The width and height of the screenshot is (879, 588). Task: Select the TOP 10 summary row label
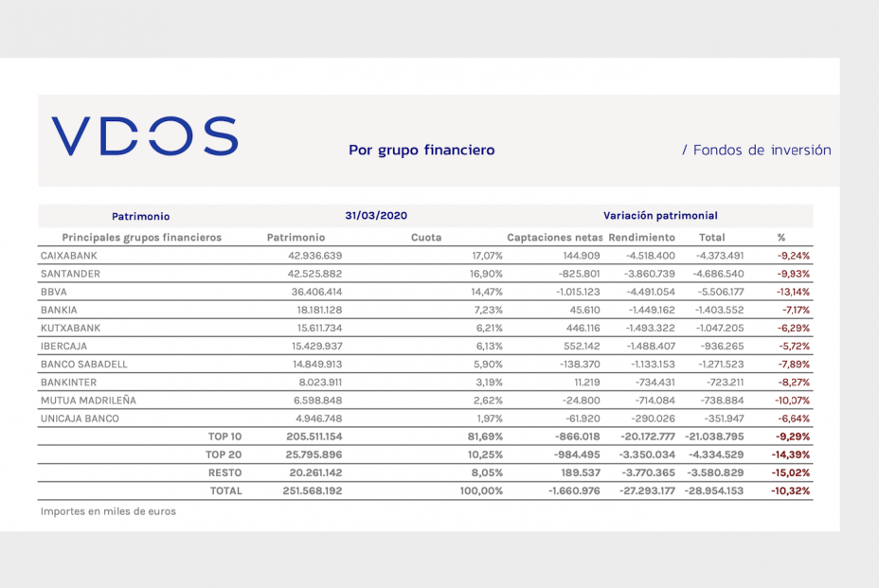click(224, 437)
